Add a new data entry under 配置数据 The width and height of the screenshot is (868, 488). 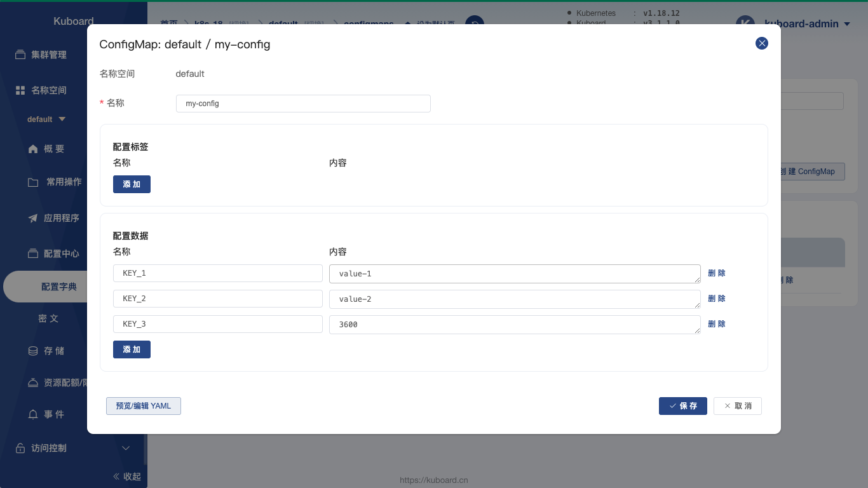[x=132, y=349]
